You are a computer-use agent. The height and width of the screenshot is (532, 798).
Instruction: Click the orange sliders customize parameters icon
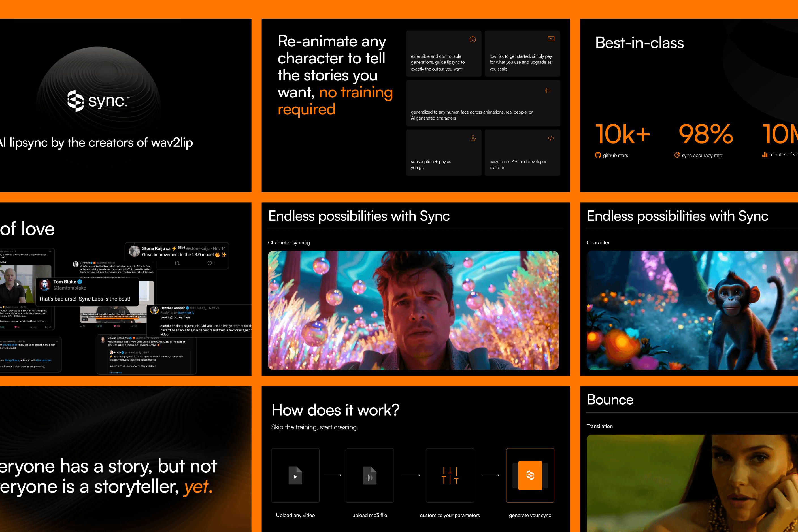450,475
